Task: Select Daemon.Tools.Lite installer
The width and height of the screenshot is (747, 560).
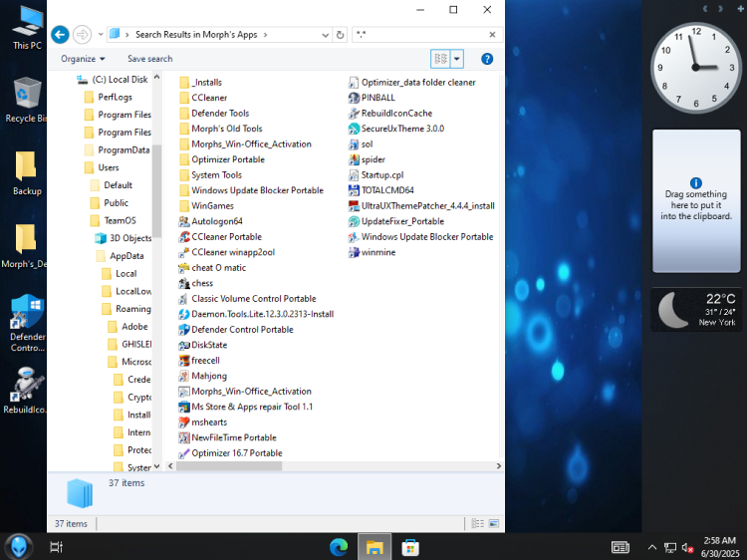Action: point(256,314)
